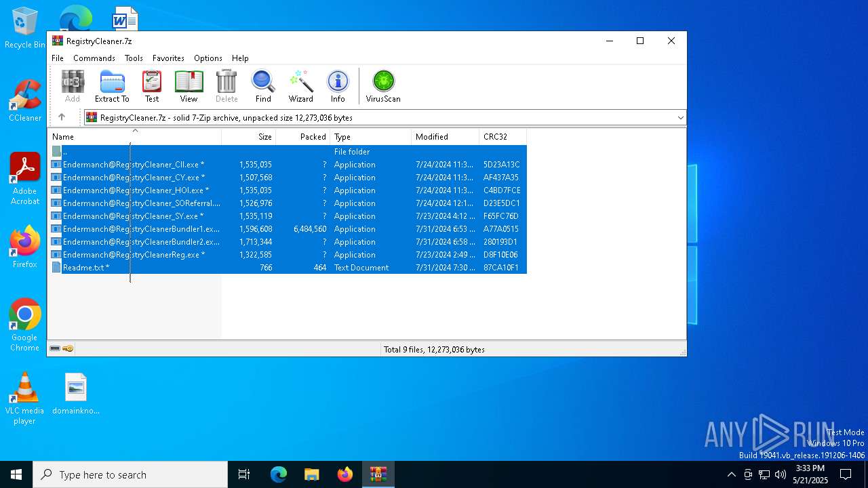Open the View toolbar icon
Image resolution: width=868 pixels, height=488 pixels.
point(189,86)
